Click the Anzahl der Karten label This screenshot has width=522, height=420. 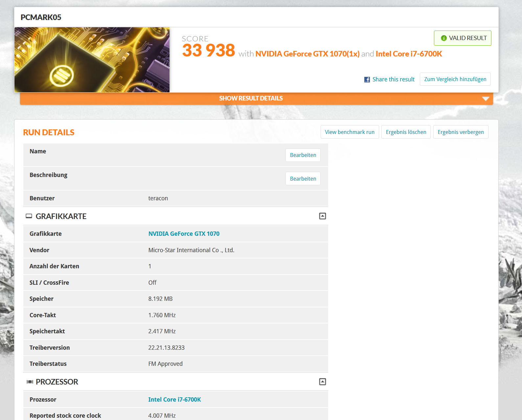[54, 266]
